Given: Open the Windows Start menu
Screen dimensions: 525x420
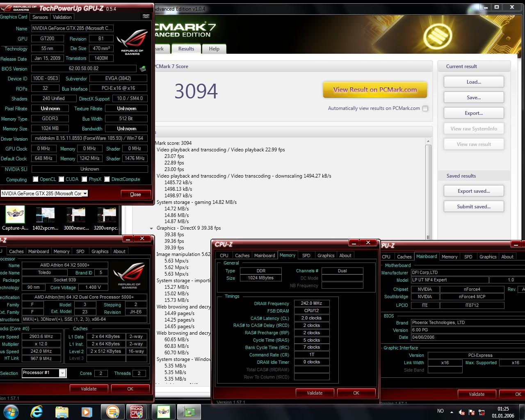Looking at the screenshot, I should pos(11,411).
